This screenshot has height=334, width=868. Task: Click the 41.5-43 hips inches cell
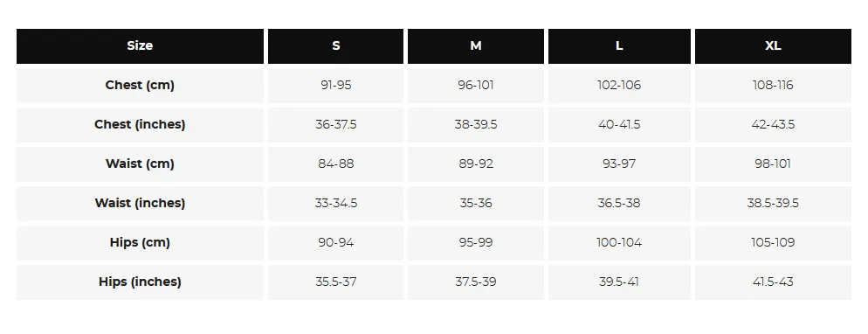tap(773, 282)
